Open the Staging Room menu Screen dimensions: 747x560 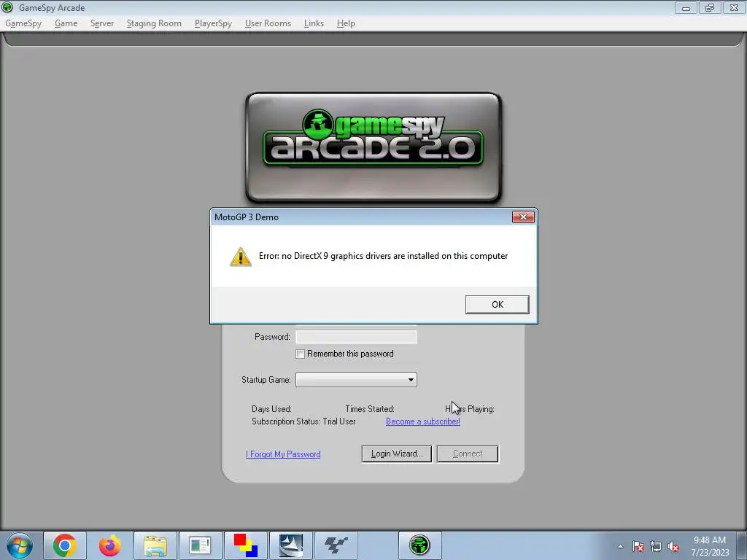tap(154, 23)
